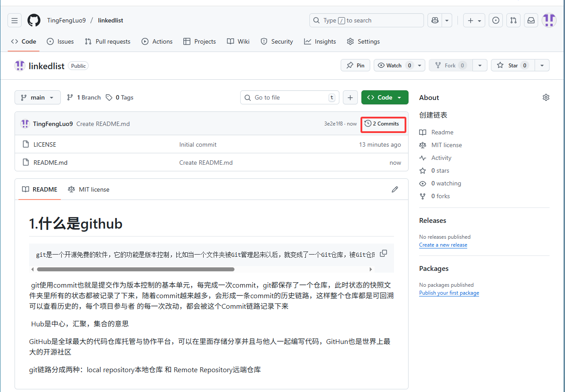Image resolution: width=565 pixels, height=392 pixels.
Task: Click the Create a new release link
Action: click(443, 245)
